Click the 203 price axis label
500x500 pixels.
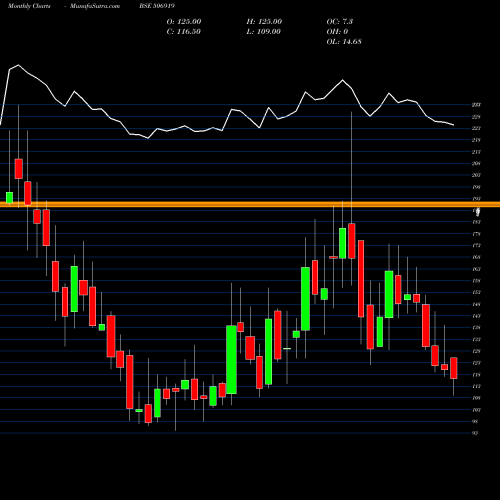(476, 175)
